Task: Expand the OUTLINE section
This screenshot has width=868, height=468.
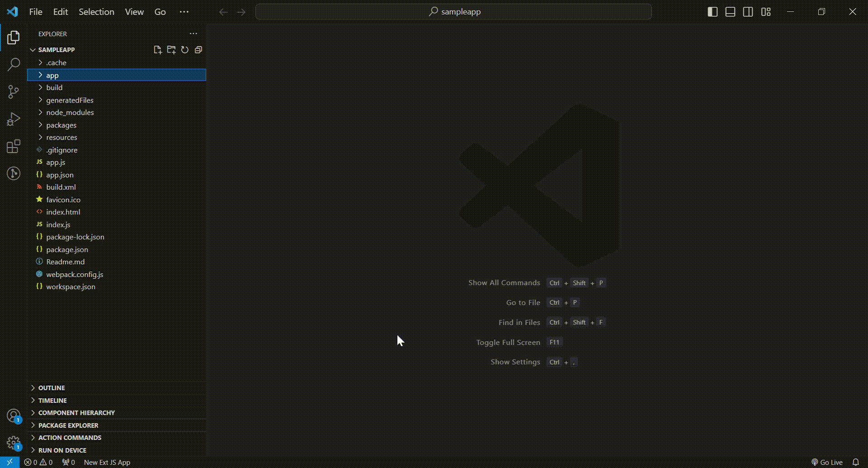Action: point(52,388)
